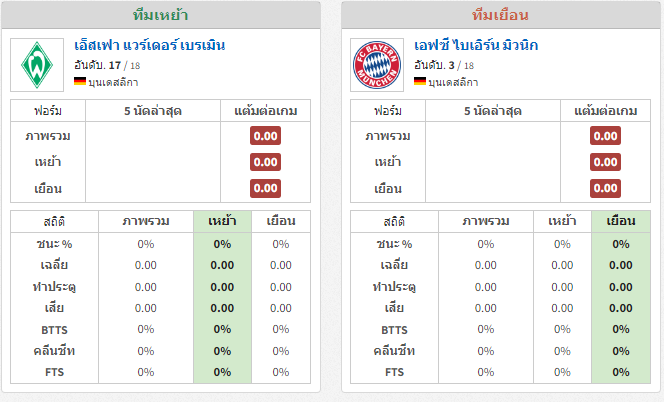The height and width of the screenshot is (402, 664).
Task: Select the ทีมเยือน panel header
Action: 501,15
